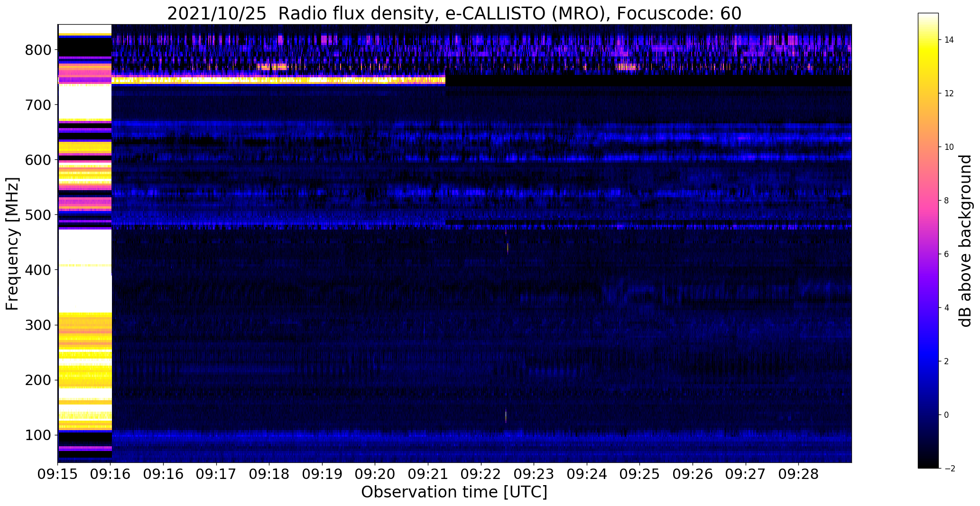The image size is (980, 506).
Task: Click the colorbar tick label 2
Action: (x=946, y=361)
